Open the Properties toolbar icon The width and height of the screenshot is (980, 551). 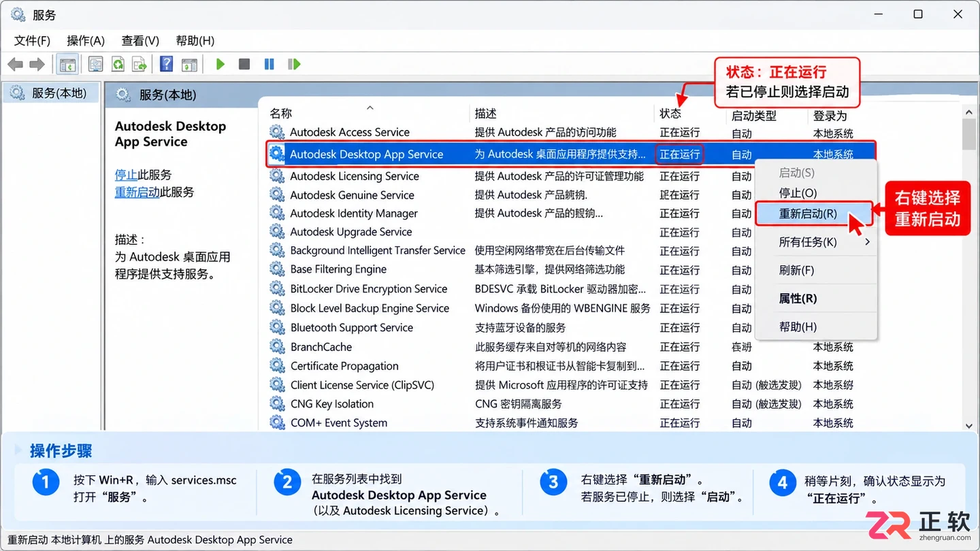[x=96, y=65]
